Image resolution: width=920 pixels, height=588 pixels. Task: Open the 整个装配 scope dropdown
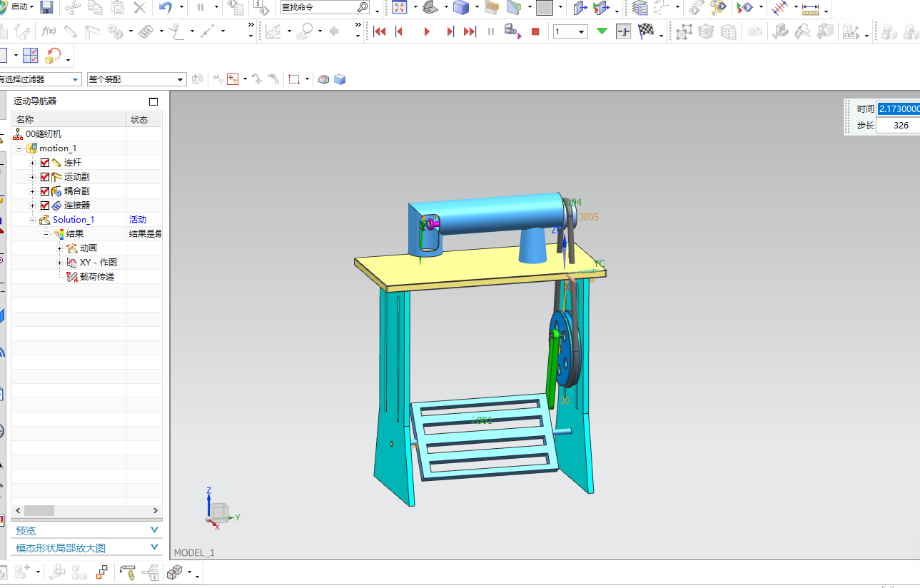(181, 80)
